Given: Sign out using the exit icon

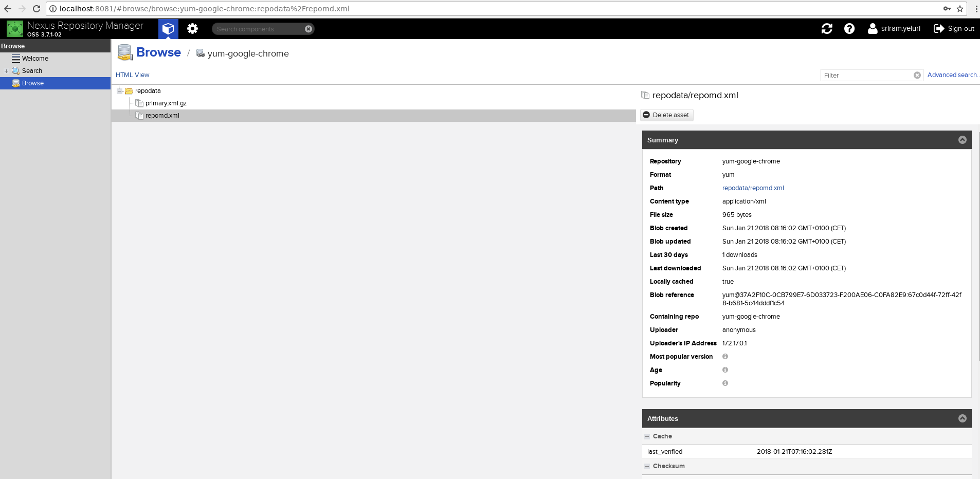Looking at the screenshot, I should [x=940, y=29].
